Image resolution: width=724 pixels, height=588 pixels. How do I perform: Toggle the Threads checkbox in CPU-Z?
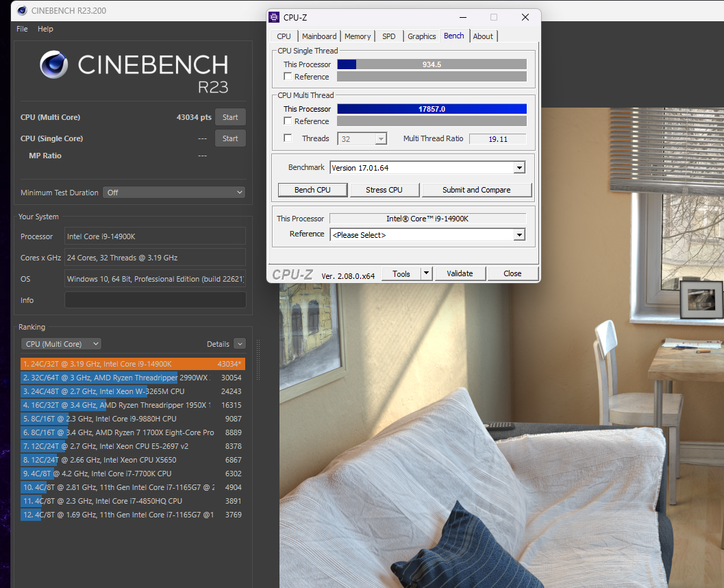tap(288, 138)
